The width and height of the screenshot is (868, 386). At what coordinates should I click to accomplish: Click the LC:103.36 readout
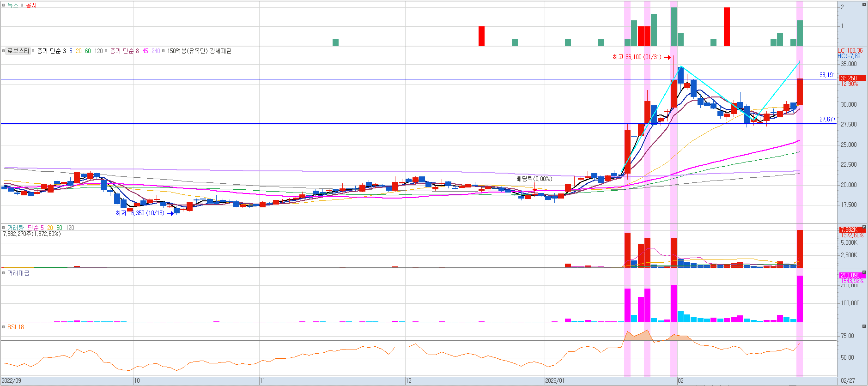tap(850, 50)
